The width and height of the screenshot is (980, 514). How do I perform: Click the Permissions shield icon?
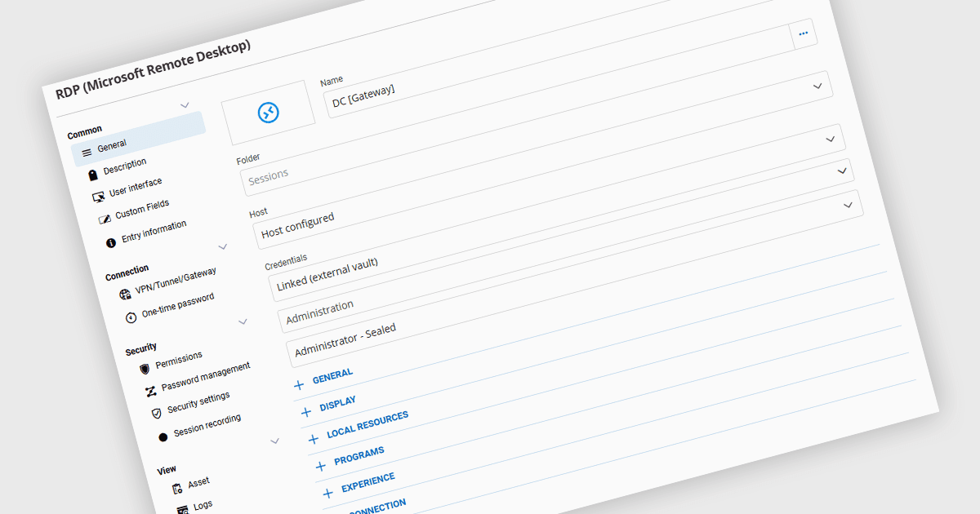coord(145,369)
